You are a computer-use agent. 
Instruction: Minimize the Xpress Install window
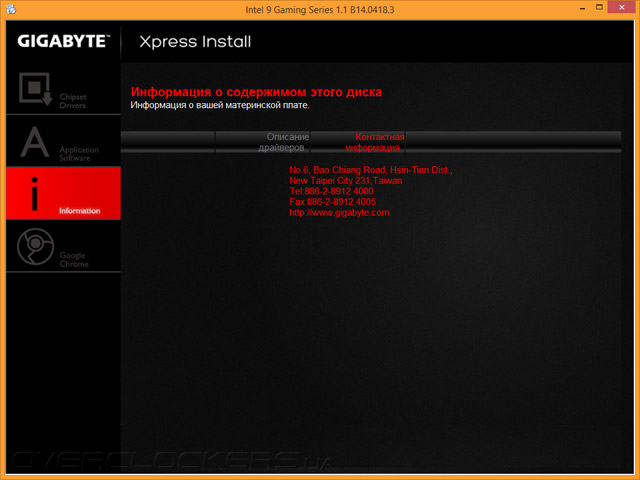(582, 8)
